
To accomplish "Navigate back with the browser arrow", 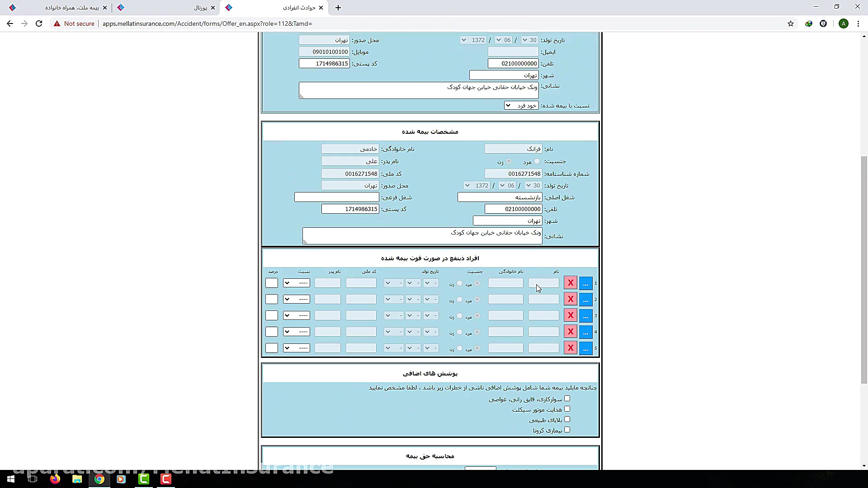I will pyautogui.click(x=10, y=23).
